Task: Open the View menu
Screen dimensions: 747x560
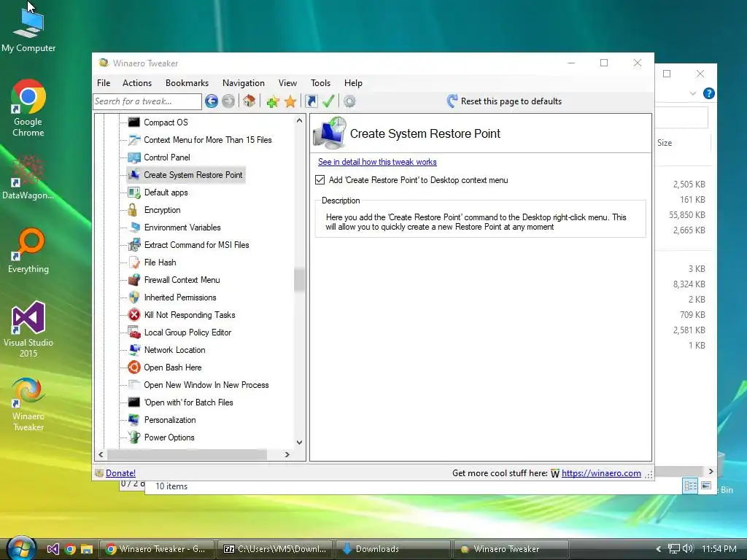Action: 287,83
